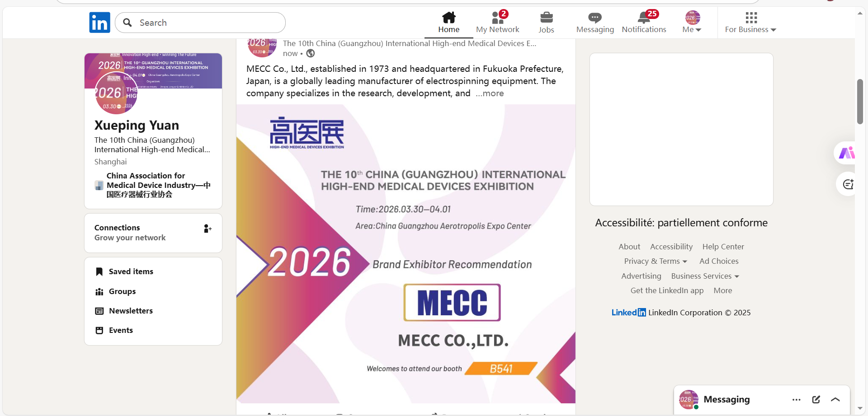This screenshot has height=416, width=868.
Task: Open Messaging bar three-dot options
Action: tap(796, 400)
